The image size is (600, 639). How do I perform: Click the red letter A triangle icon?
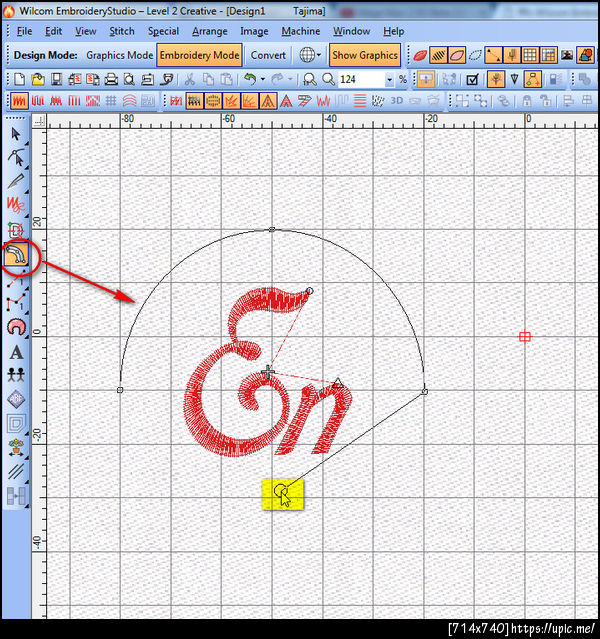286,101
